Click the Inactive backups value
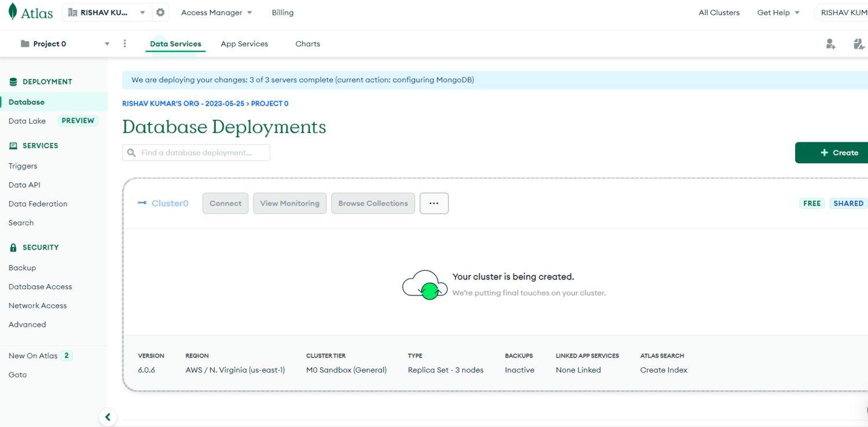The width and height of the screenshot is (868, 427). pos(520,370)
